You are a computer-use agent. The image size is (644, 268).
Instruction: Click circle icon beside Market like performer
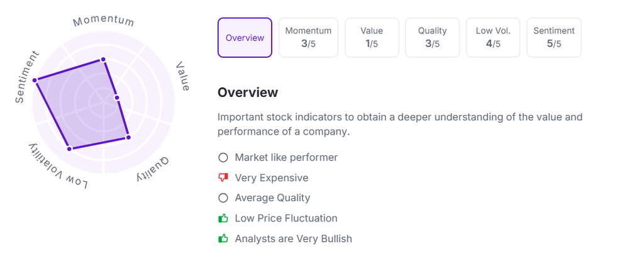(x=223, y=157)
